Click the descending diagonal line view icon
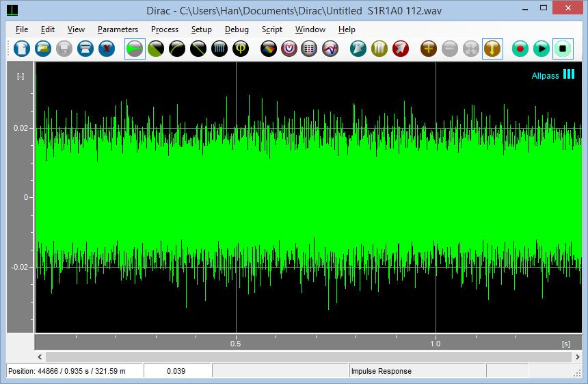The width and height of the screenshot is (588, 384). 198,49
